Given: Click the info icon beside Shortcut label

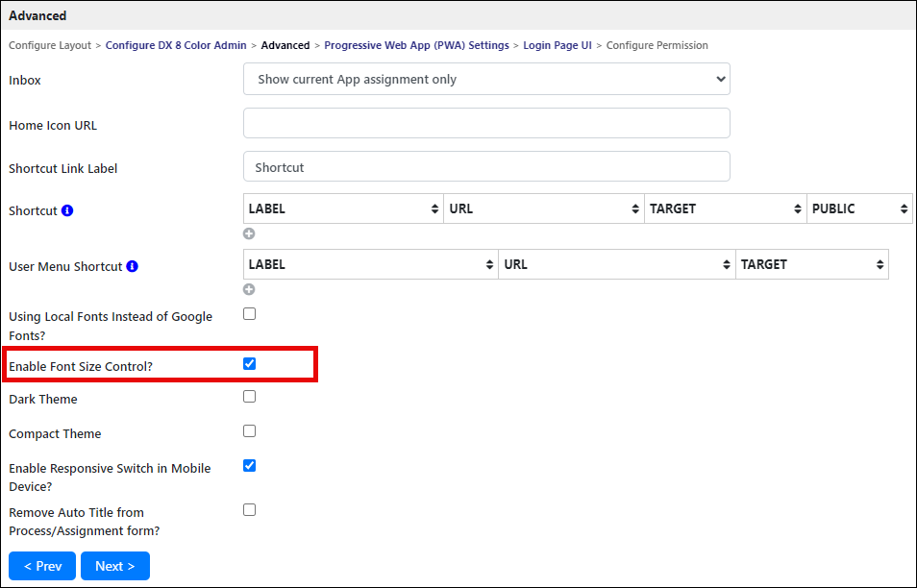Looking at the screenshot, I should coord(67,210).
